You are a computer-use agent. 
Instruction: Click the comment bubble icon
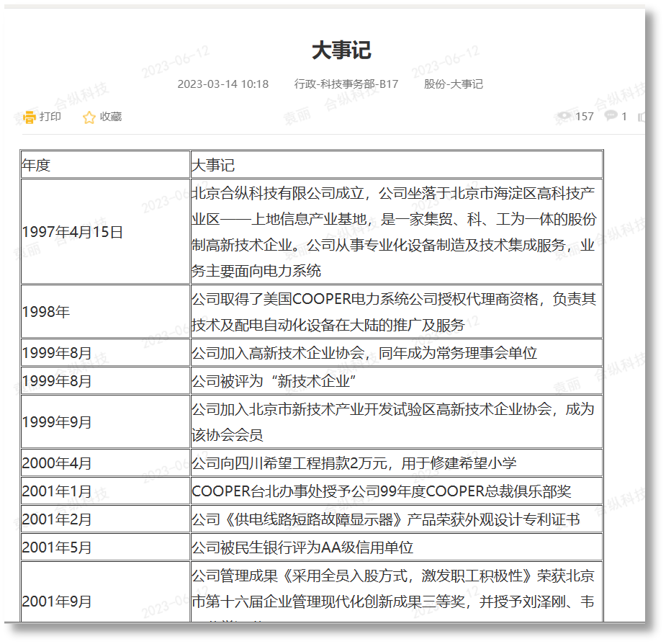[x=611, y=115]
